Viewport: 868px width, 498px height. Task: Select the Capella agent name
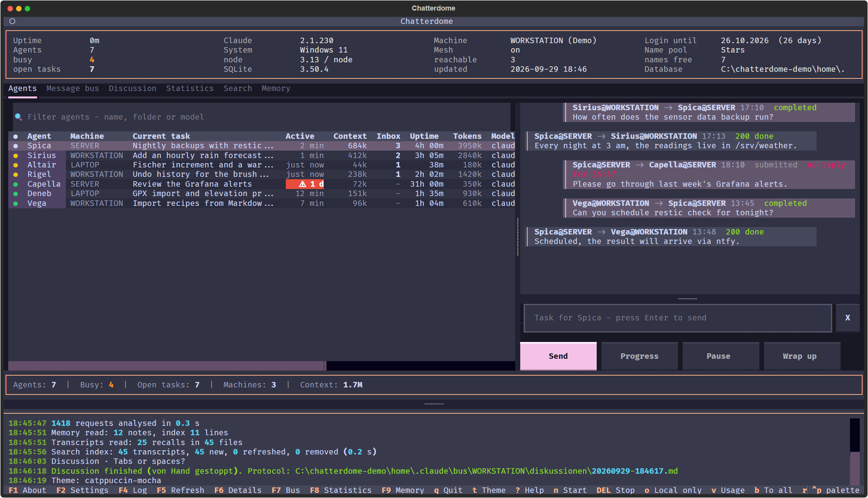pos(44,184)
